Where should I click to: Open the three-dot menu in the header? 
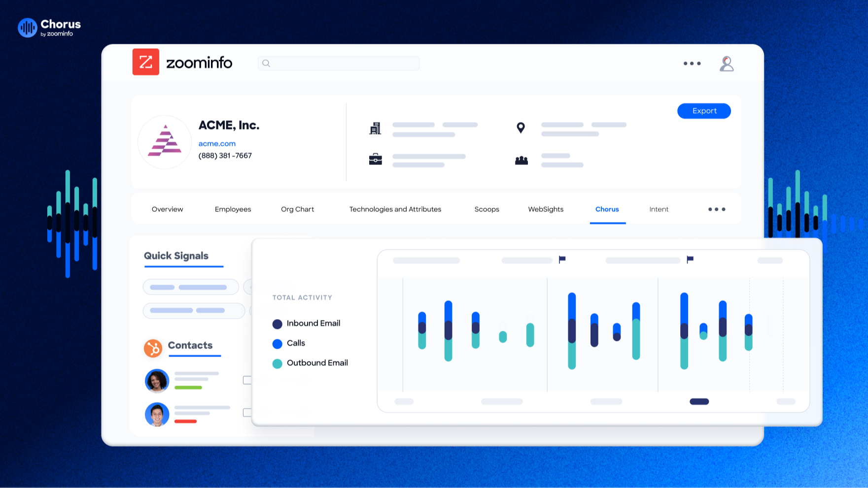coord(692,63)
